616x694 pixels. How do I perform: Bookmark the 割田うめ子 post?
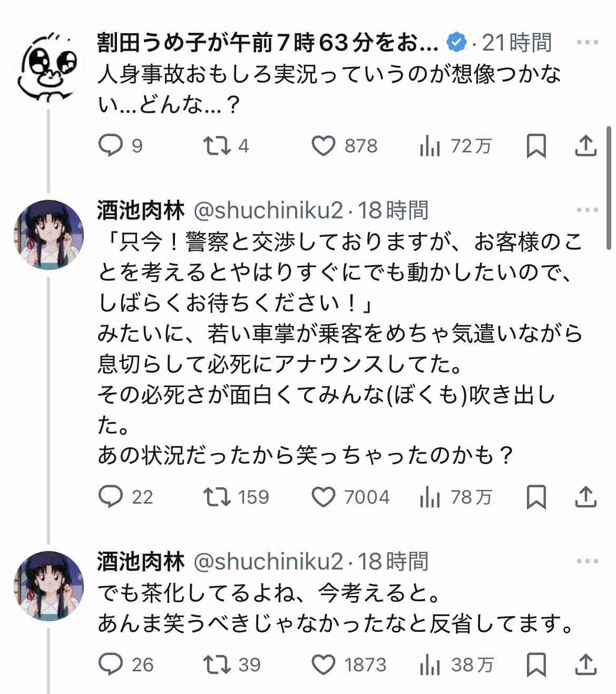click(536, 146)
